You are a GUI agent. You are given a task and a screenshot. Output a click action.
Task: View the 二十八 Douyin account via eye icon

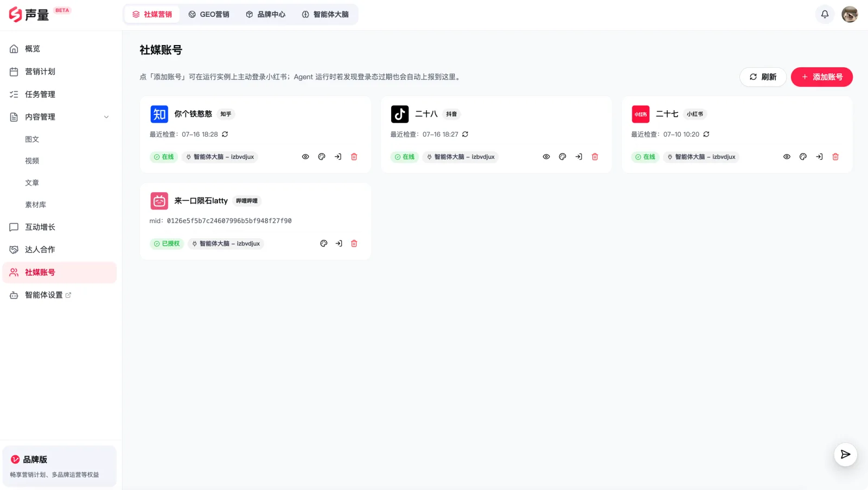tap(546, 157)
